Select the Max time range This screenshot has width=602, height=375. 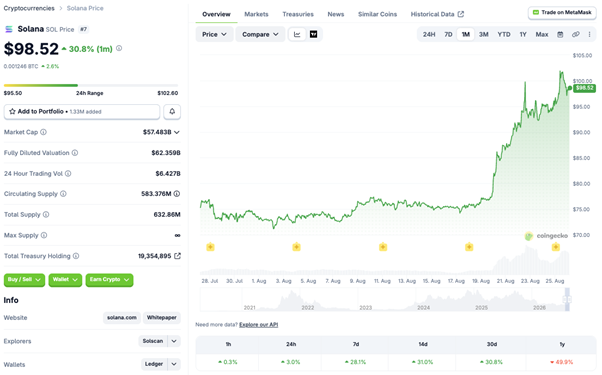click(542, 35)
